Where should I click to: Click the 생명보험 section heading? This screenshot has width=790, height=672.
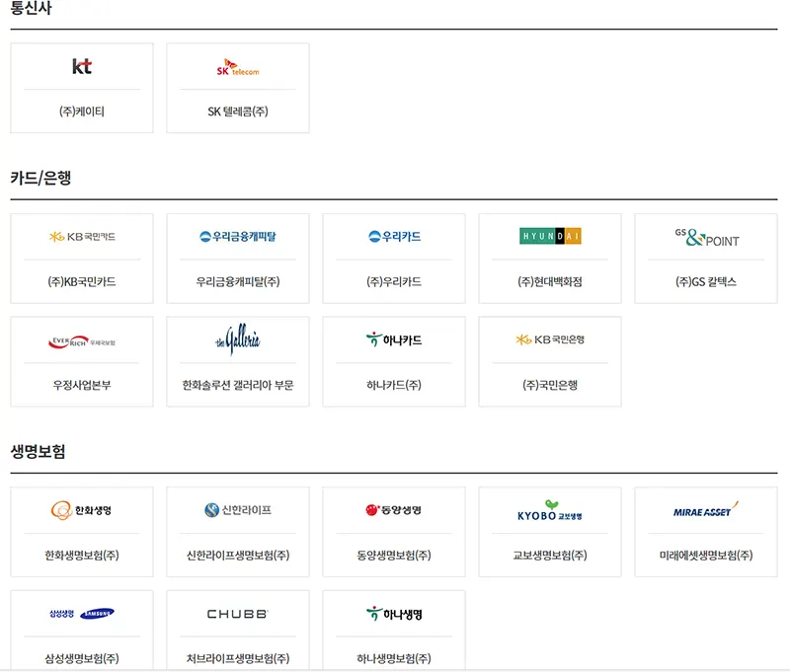[x=38, y=451]
